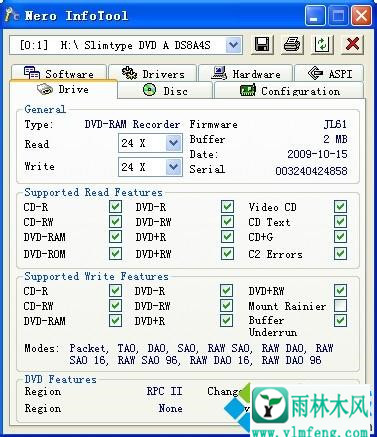The image size is (377, 437).
Task: Switch to the ASPI tab
Action: point(329,73)
